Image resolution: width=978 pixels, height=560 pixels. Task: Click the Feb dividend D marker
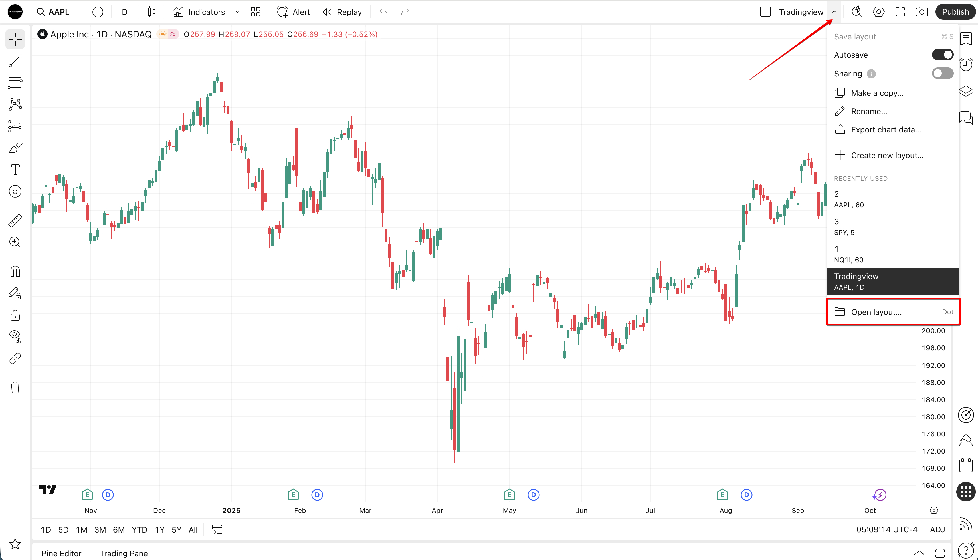(317, 495)
